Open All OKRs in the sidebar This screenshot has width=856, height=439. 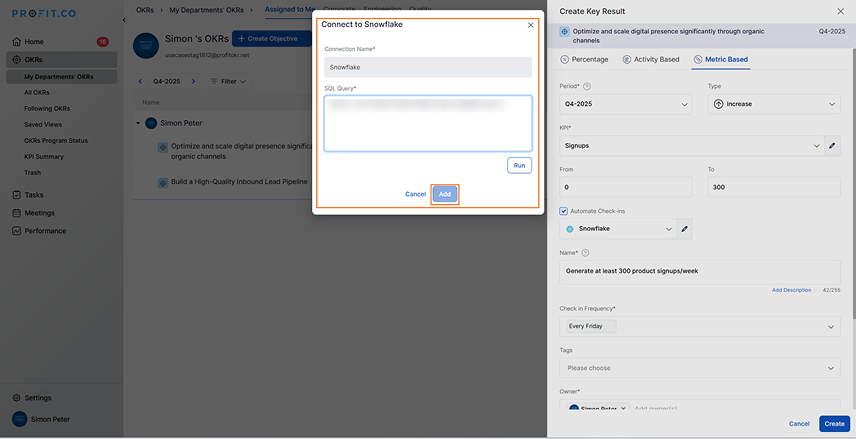tap(37, 93)
